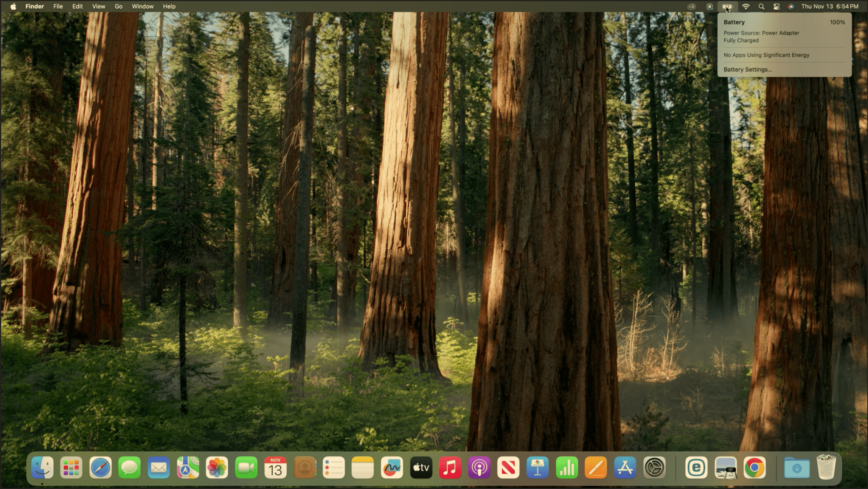The image size is (868, 489).
Task: Launch Google Chrome from the Dock
Action: click(x=754, y=468)
